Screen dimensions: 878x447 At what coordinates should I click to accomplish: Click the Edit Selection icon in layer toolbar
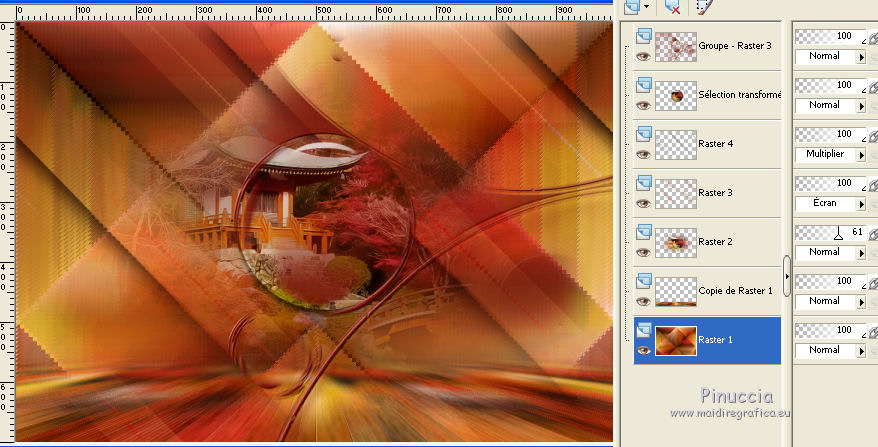point(704,6)
